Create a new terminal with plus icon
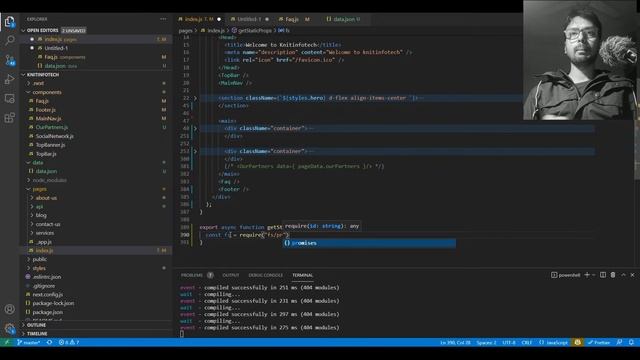Viewport: 640px width, 360px height. (587, 275)
